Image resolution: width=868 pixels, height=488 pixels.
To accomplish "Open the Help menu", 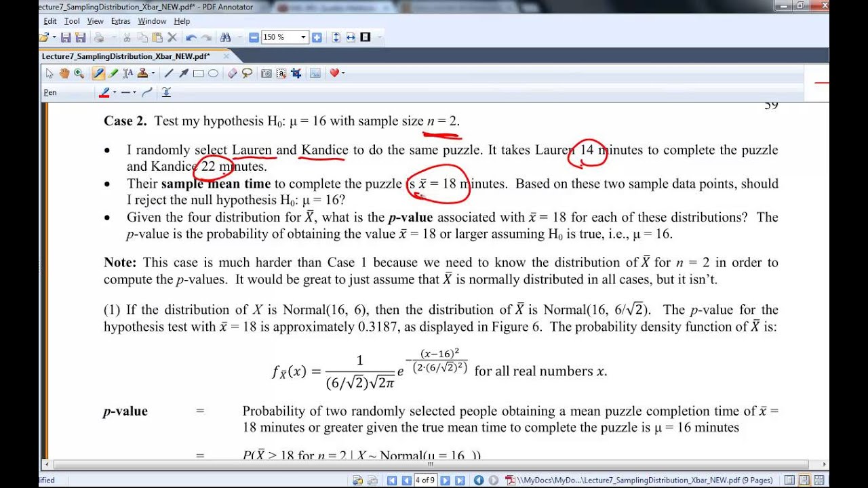I will (182, 21).
